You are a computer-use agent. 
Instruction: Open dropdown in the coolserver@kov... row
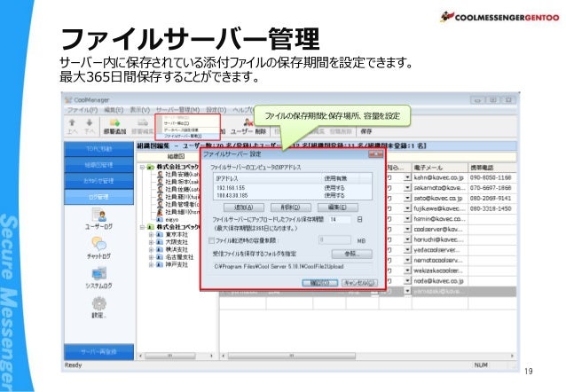tap(407, 229)
